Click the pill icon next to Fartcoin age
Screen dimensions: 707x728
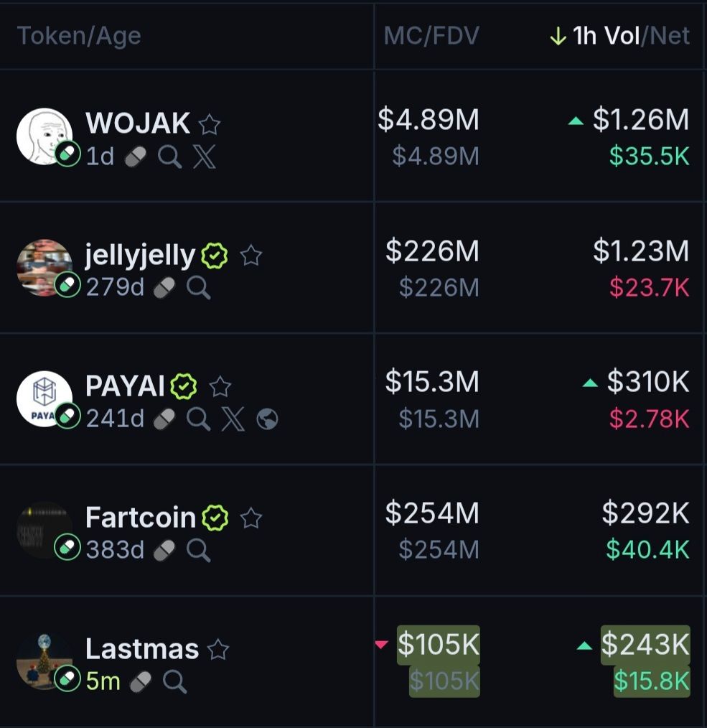tap(164, 551)
